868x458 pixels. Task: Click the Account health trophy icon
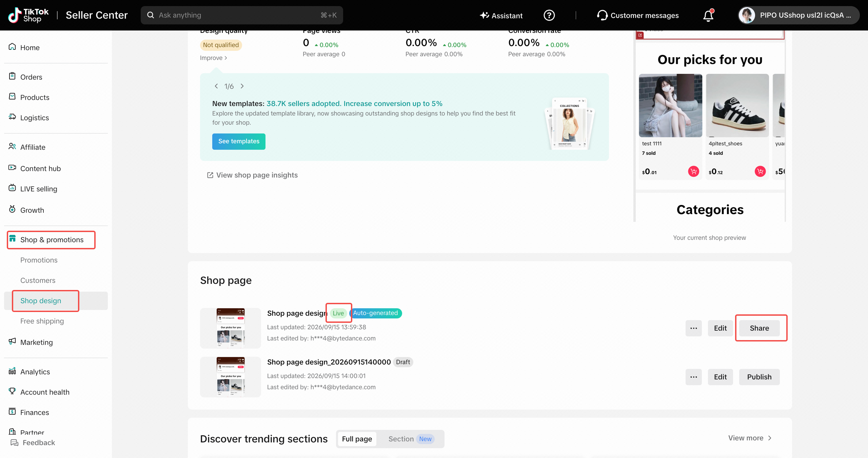click(12, 392)
